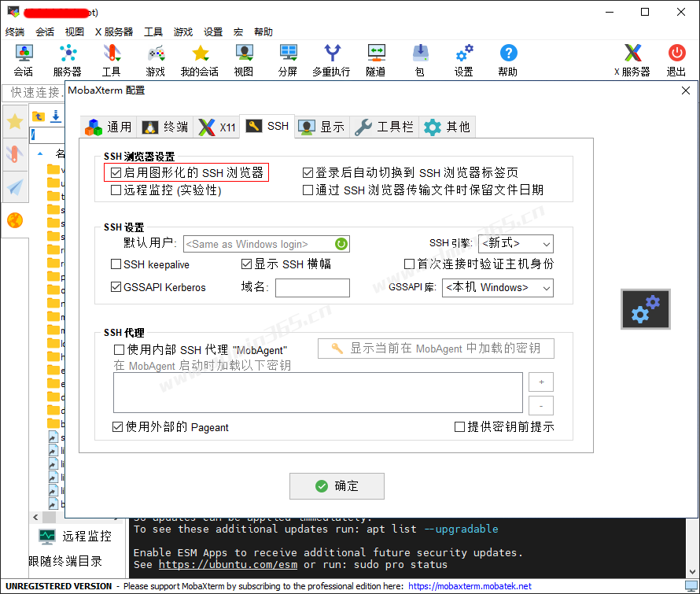This screenshot has height=594, width=700.
Task: Toggle 登录后自动切换到 SSH 浏览器标签页
Action: click(x=308, y=172)
